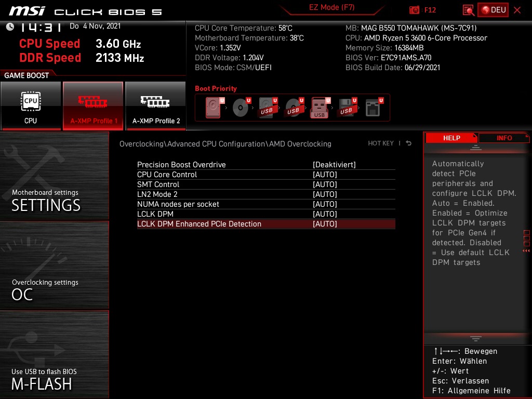Open Overclocking settings OC menu

point(54,265)
